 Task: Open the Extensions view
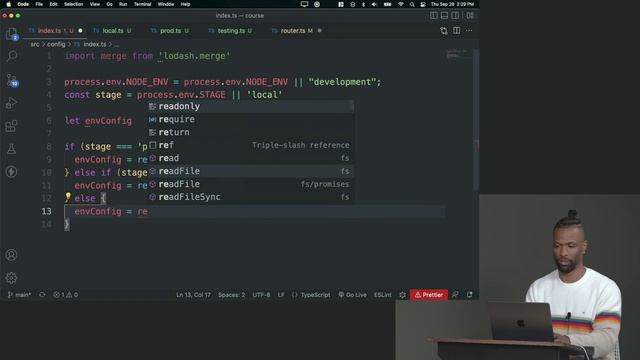click(x=11, y=126)
